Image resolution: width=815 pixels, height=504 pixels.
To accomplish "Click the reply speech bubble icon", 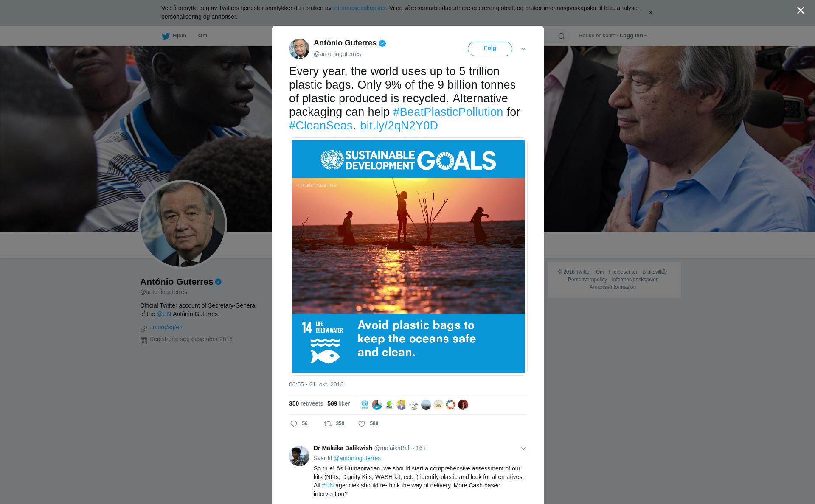I will [294, 424].
